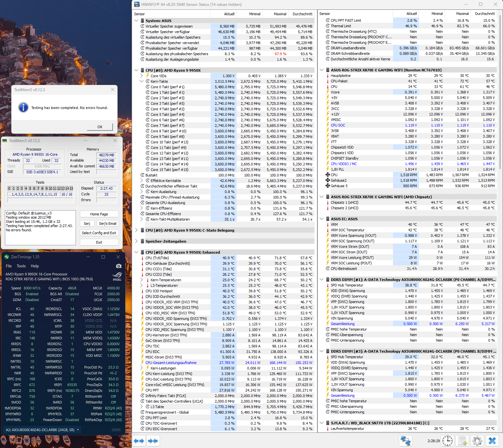Click the chip icon beside System: ASUS

[x=142, y=20]
